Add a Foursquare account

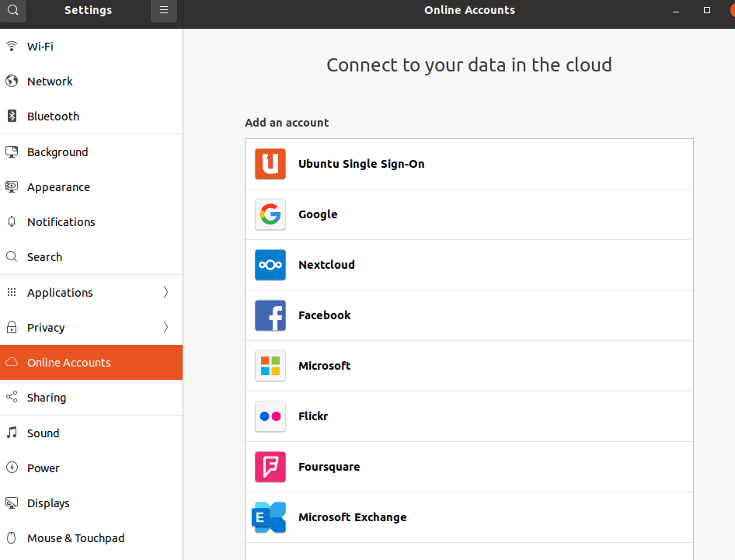pos(469,467)
